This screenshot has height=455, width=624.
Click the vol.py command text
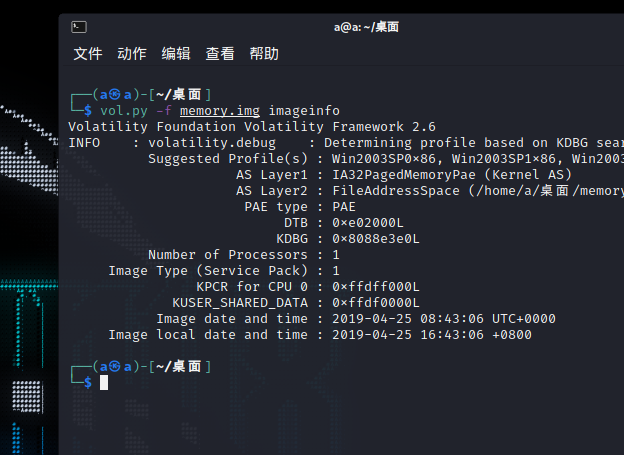tap(124, 111)
